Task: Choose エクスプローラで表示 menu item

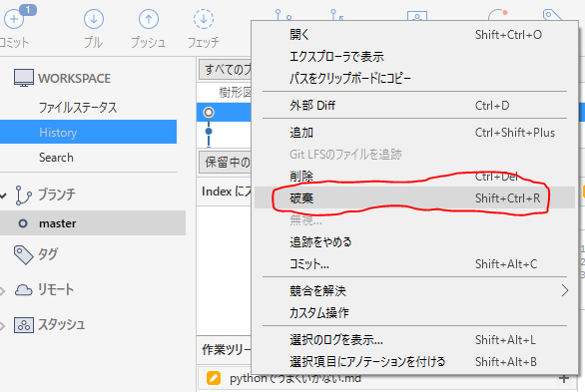Action: [x=415, y=57]
